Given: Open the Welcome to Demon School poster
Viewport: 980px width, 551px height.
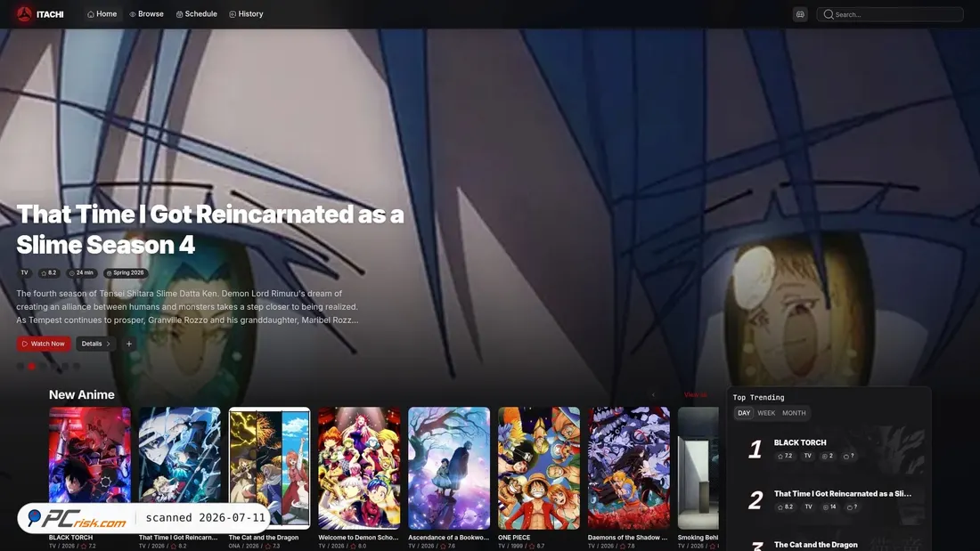Looking at the screenshot, I should point(359,468).
